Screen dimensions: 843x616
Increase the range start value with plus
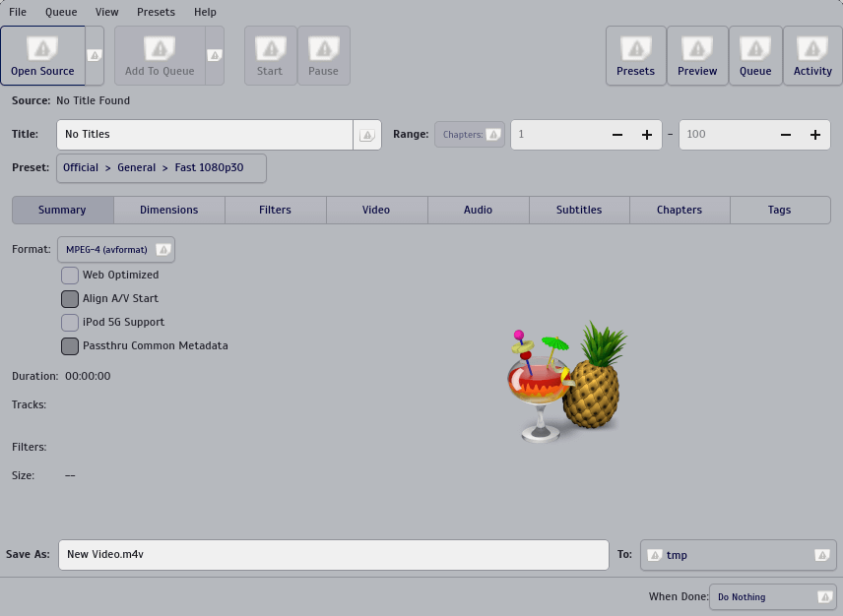point(647,135)
